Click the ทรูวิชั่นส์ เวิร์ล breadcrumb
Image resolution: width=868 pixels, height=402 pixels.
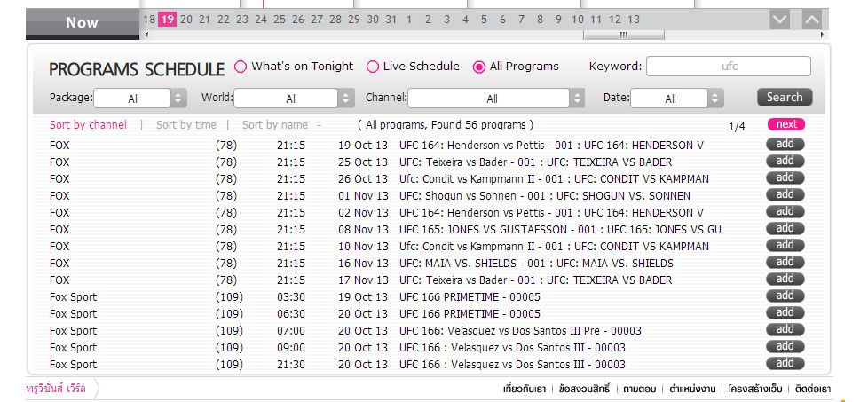pyautogui.click(x=56, y=389)
